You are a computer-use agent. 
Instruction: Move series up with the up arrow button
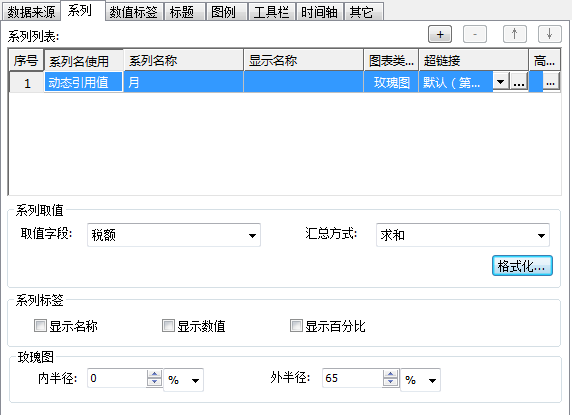point(514,34)
